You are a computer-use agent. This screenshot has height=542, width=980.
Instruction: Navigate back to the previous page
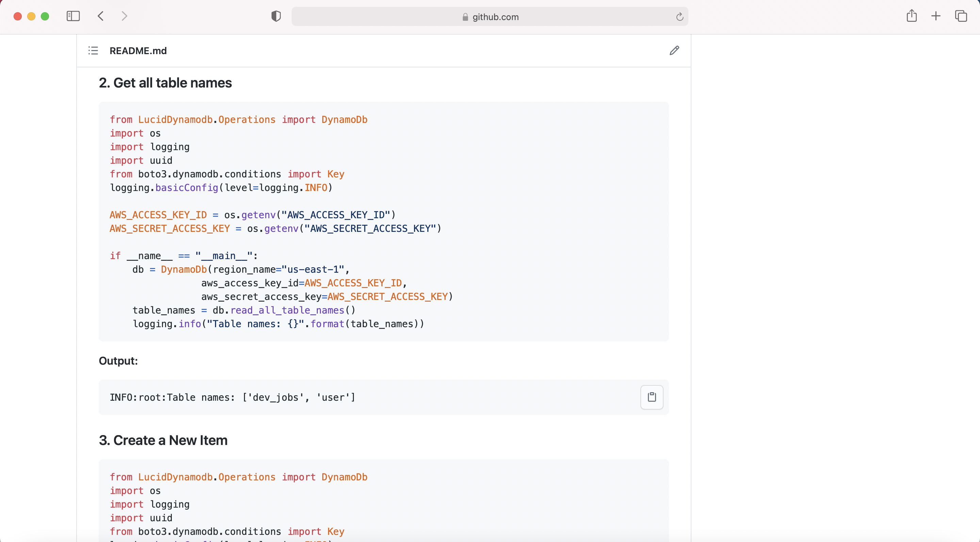point(100,16)
